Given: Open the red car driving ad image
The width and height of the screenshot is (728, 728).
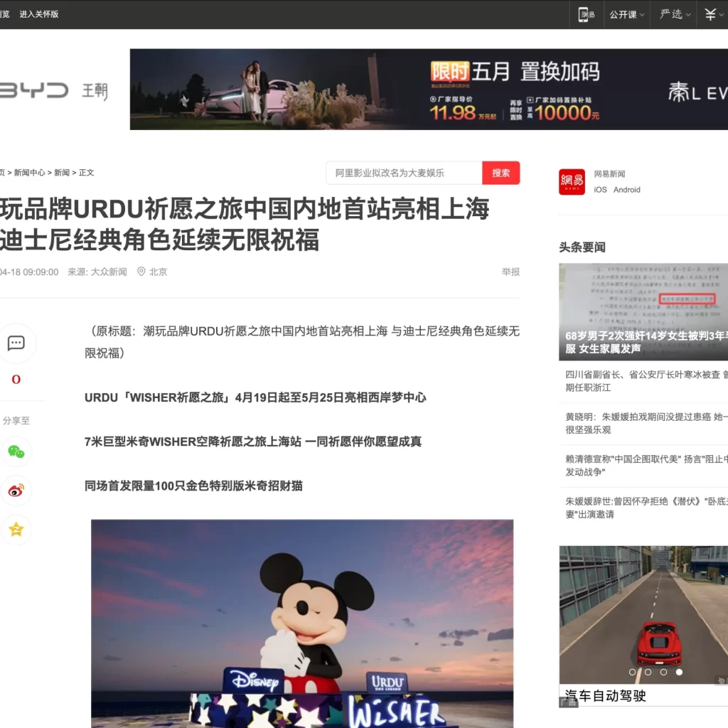Looking at the screenshot, I should (x=643, y=615).
